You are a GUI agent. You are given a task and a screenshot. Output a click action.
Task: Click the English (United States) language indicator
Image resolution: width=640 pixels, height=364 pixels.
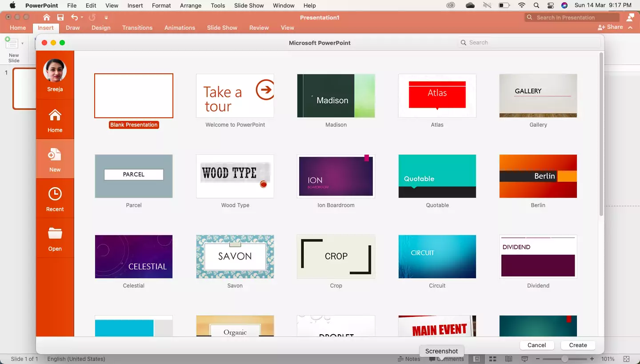click(76, 359)
